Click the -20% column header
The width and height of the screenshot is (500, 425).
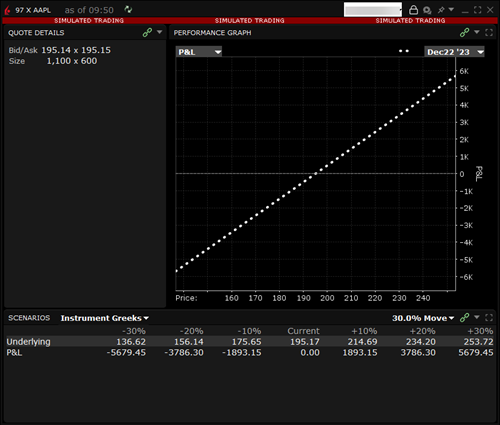(191, 331)
